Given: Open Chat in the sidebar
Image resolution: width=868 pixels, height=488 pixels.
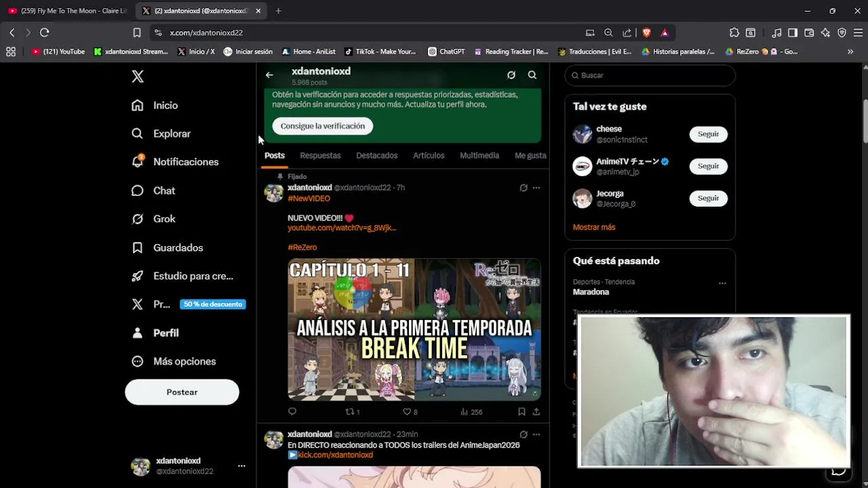Looking at the screenshot, I should 153,190.
